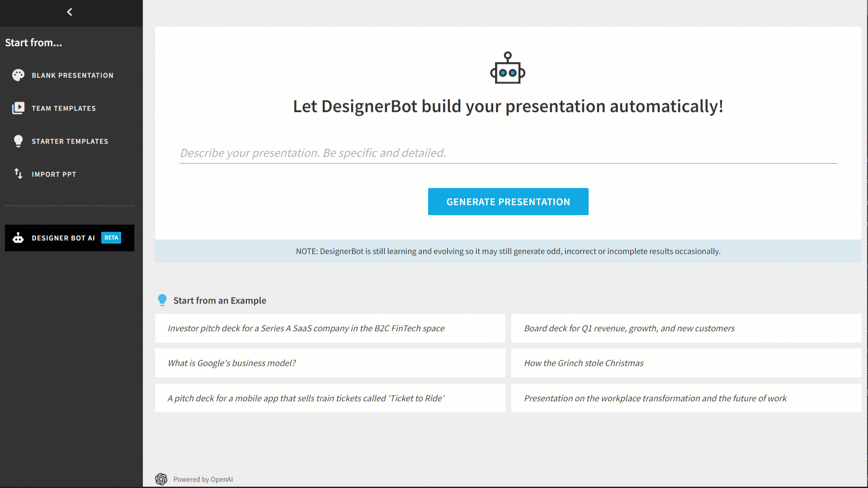Select Designer Bot AI menu item
Viewport: 868px width, 488px height.
(70, 238)
